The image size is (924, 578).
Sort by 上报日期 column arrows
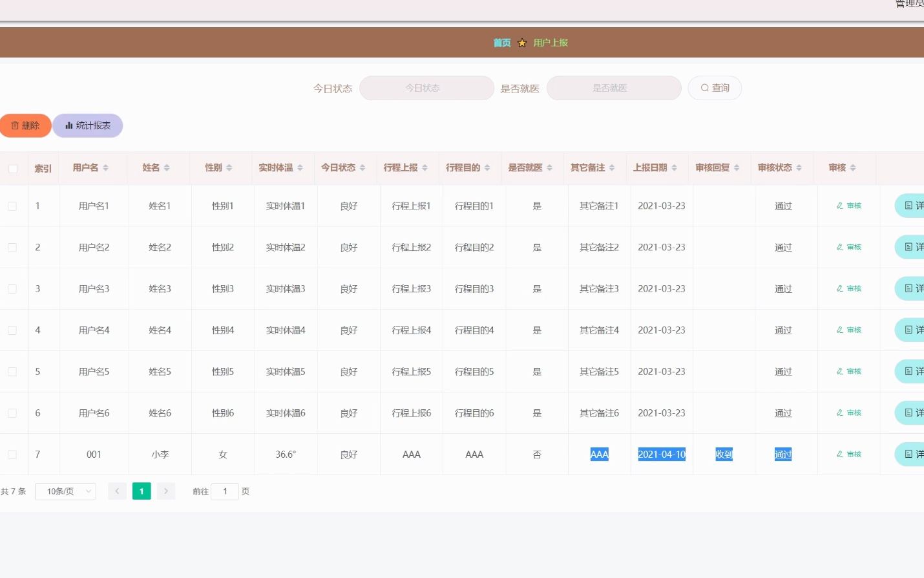click(674, 168)
